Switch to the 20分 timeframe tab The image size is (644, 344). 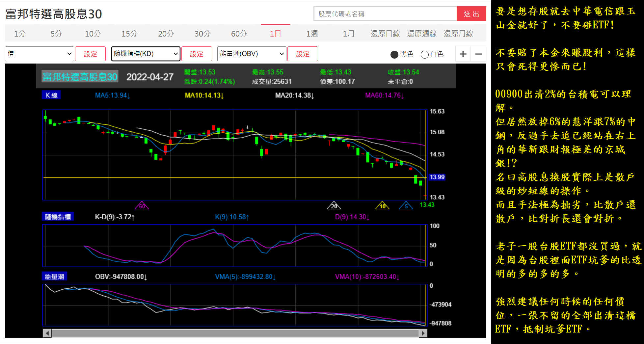[x=166, y=34]
